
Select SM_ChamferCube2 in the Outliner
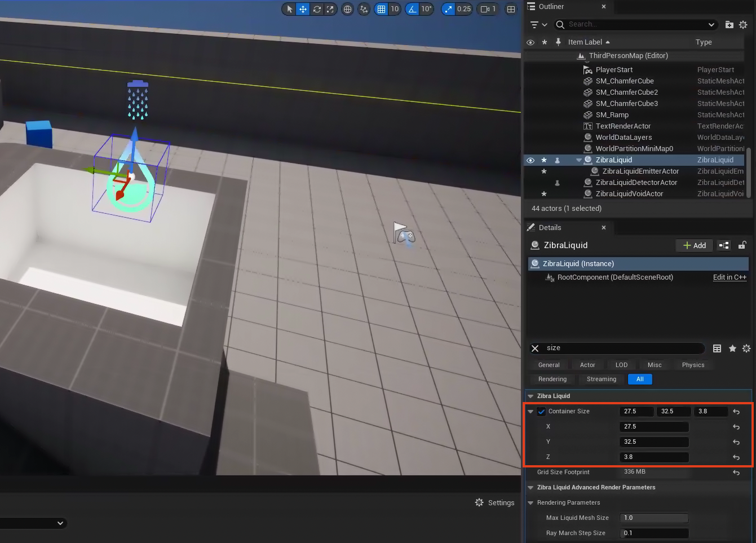[x=626, y=92]
